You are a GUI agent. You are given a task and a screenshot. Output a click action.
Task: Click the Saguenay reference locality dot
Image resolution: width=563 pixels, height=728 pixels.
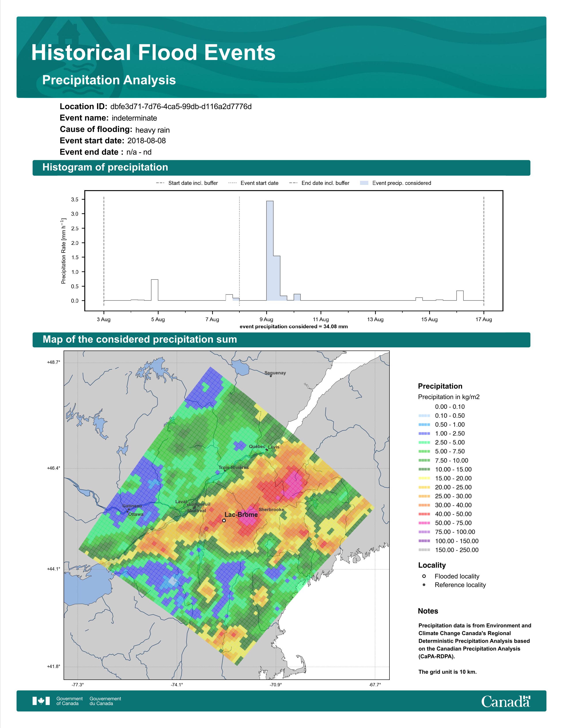click(x=271, y=376)
